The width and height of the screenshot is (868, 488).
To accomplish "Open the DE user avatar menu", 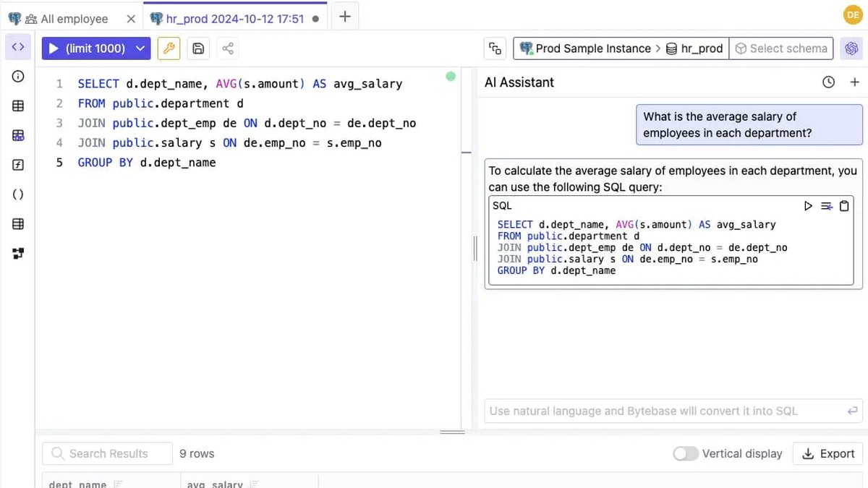I will coord(852,14).
